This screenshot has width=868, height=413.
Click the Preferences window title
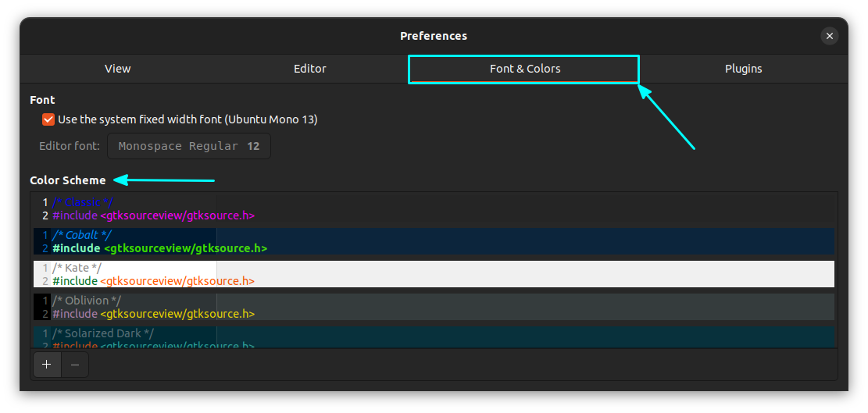[x=434, y=36]
